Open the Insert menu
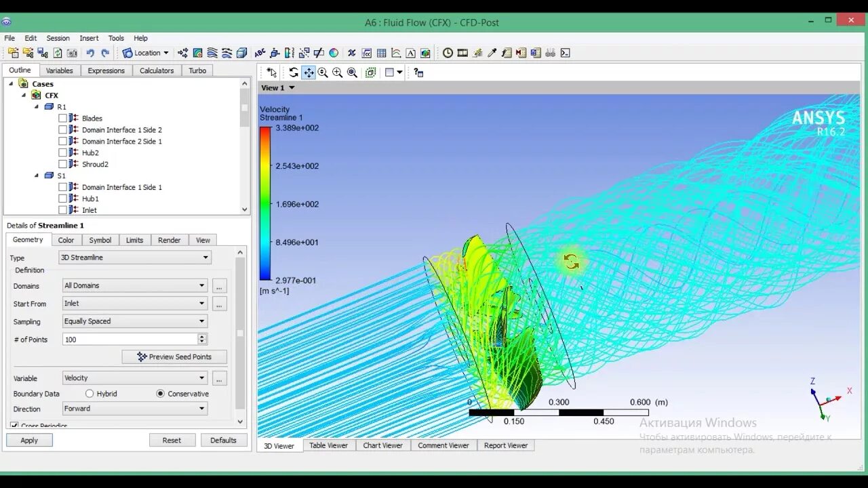The image size is (868, 488). pos(89,39)
